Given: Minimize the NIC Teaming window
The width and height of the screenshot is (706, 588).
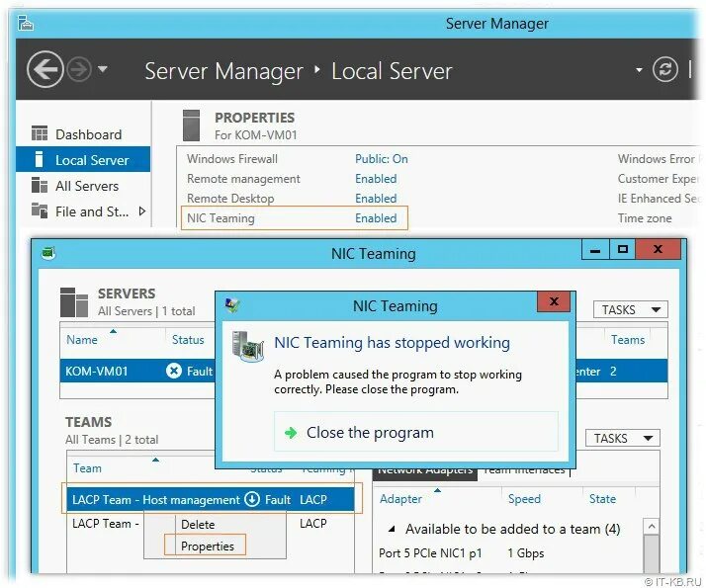Looking at the screenshot, I should tap(595, 250).
